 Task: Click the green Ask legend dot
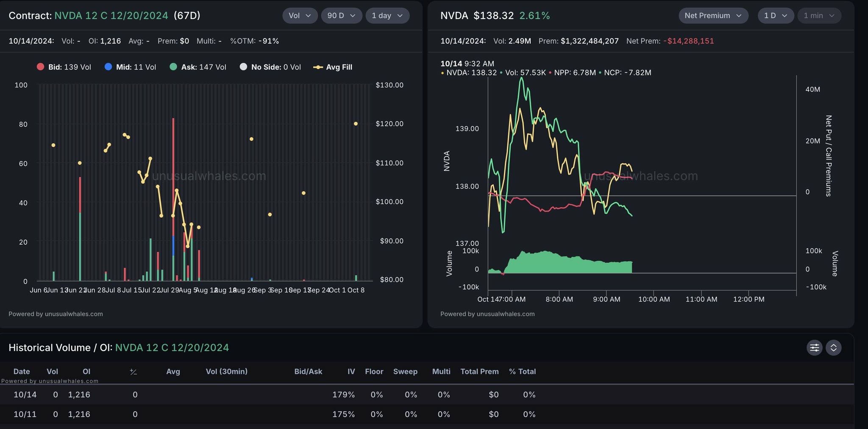pyautogui.click(x=173, y=67)
